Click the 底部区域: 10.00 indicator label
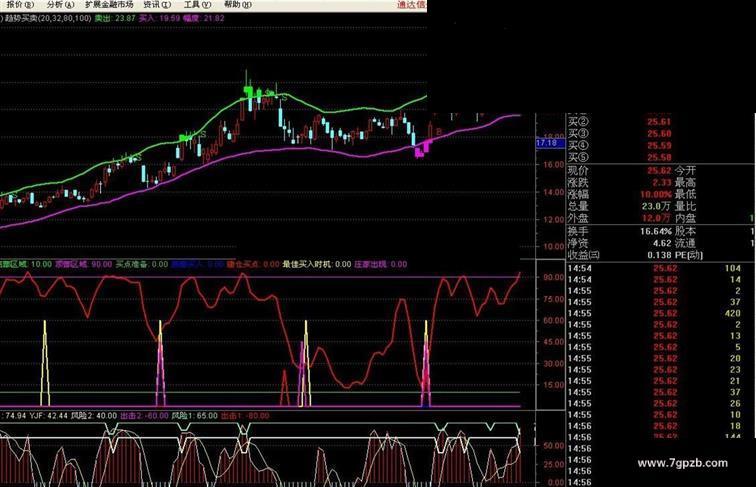Viewport: 756px width, 487px height. coord(26,264)
